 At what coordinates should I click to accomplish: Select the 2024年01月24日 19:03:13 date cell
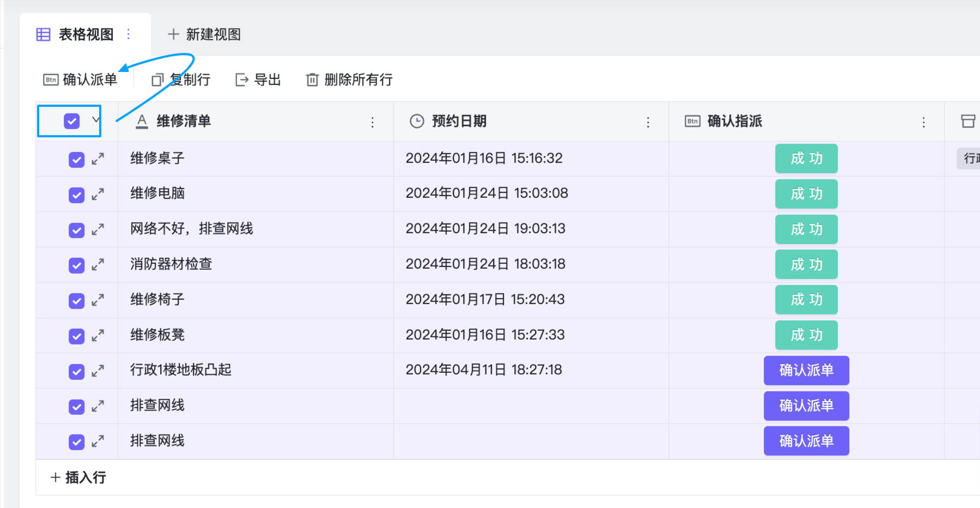tap(485, 228)
